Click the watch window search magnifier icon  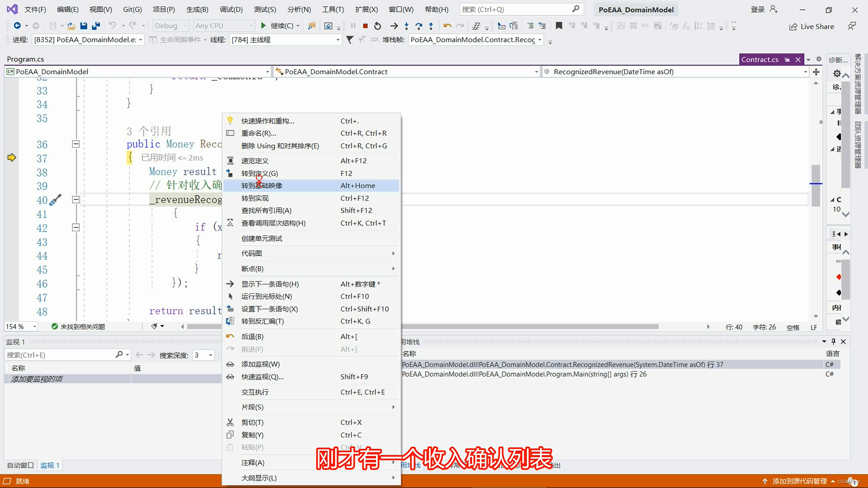[119, 355]
